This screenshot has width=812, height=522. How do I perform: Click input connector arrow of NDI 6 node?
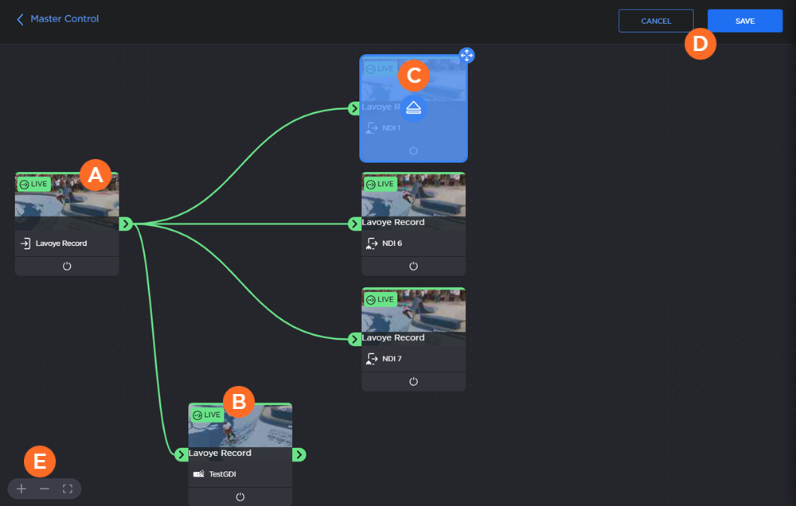point(355,224)
